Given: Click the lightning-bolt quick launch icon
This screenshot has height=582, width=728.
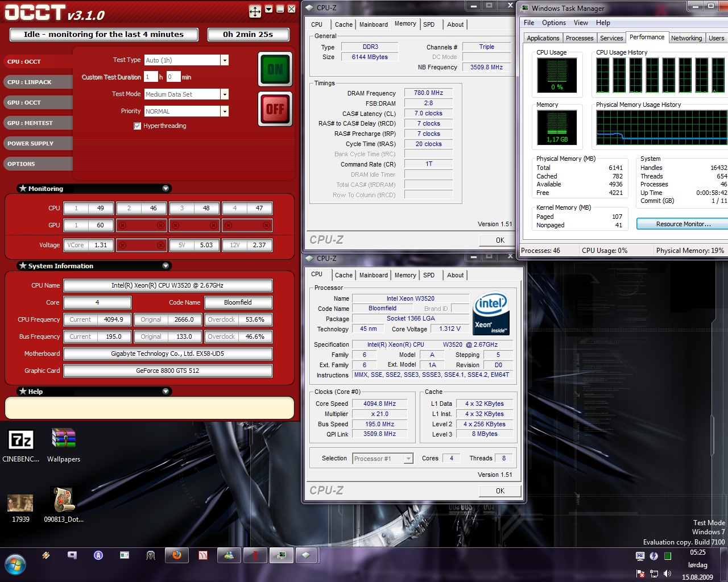Looking at the screenshot, I should [x=46, y=555].
